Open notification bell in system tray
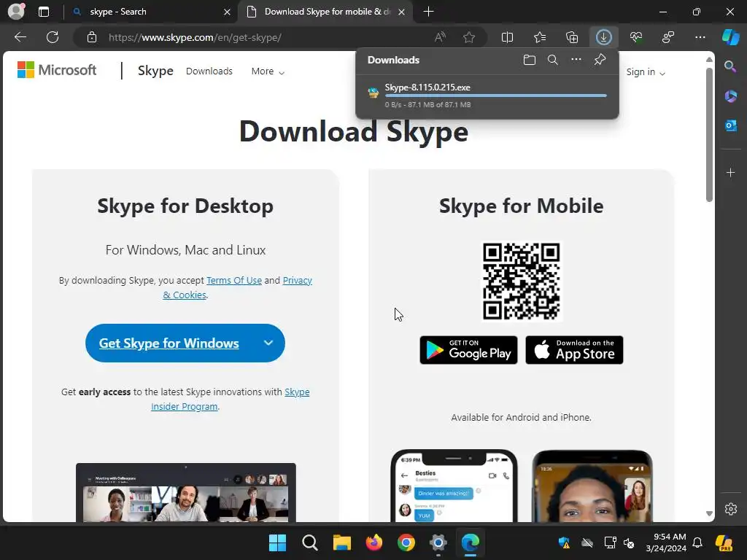Image resolution: width=747 pixels, height=560 pixels. (x=697, y=542)
